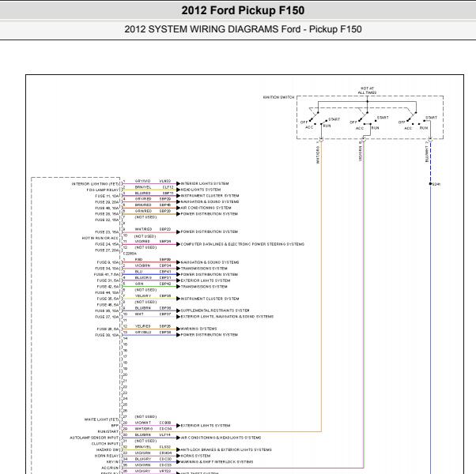Click 'TRANSMISSIONS SYSTEM' on the GRN wire
476x474 pixels.
pyautogui.click(x=204, y=287)
